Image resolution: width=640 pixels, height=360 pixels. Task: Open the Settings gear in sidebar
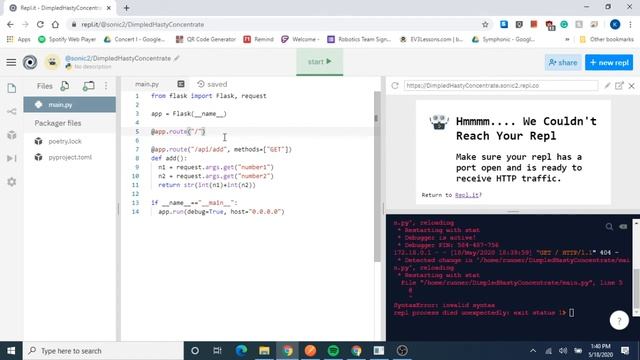12,182
